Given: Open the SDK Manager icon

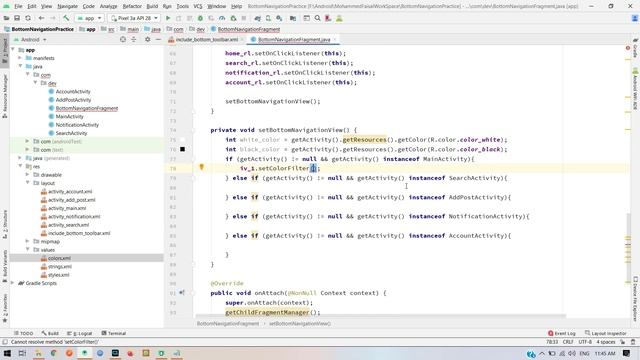Looking at the screenshot, I should point(279,18).
